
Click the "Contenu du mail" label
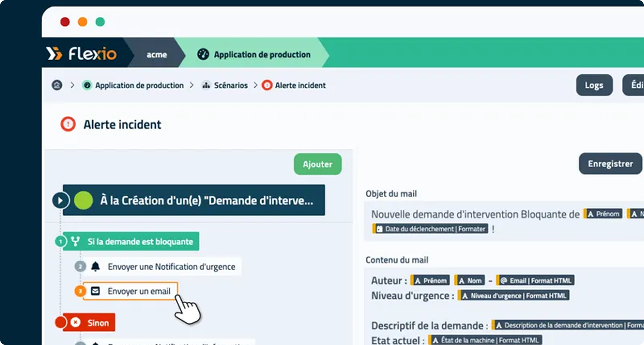397,260
